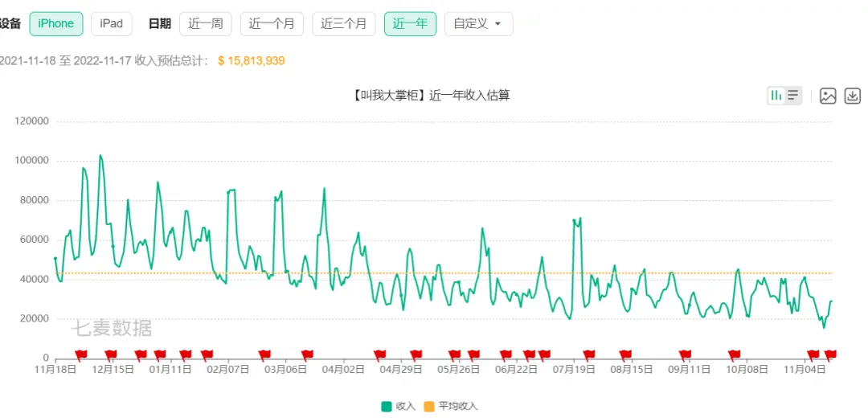Toggle the 收入 legend series
This screenshot has width=868, height=418.
399,407
